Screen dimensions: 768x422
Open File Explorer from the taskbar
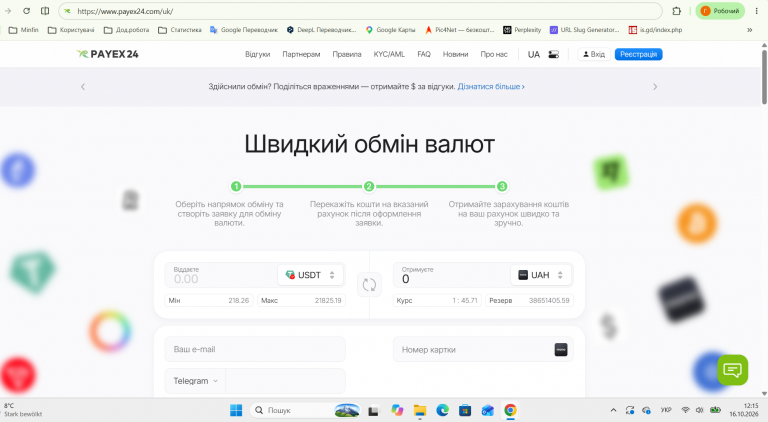point(420,410)
